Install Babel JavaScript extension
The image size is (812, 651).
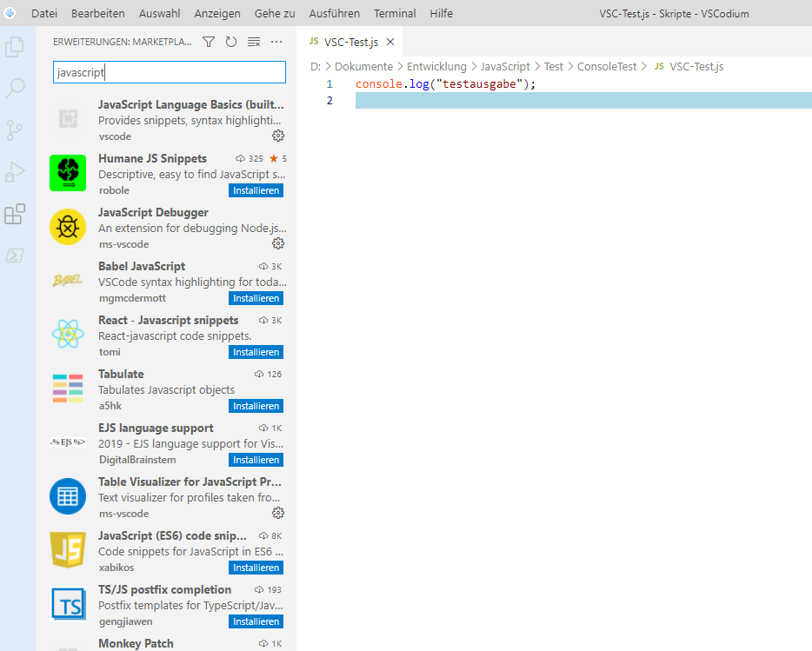(x=256, y=298)
